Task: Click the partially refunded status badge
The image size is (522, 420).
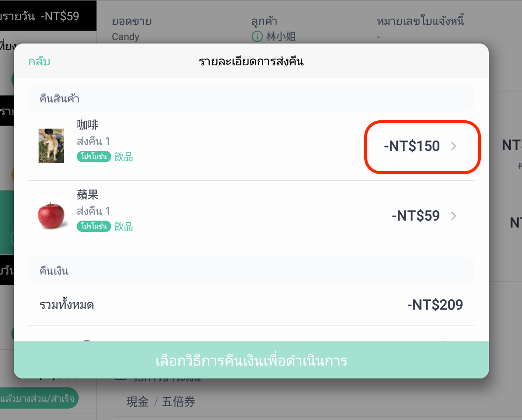Action: pos(39,398)
